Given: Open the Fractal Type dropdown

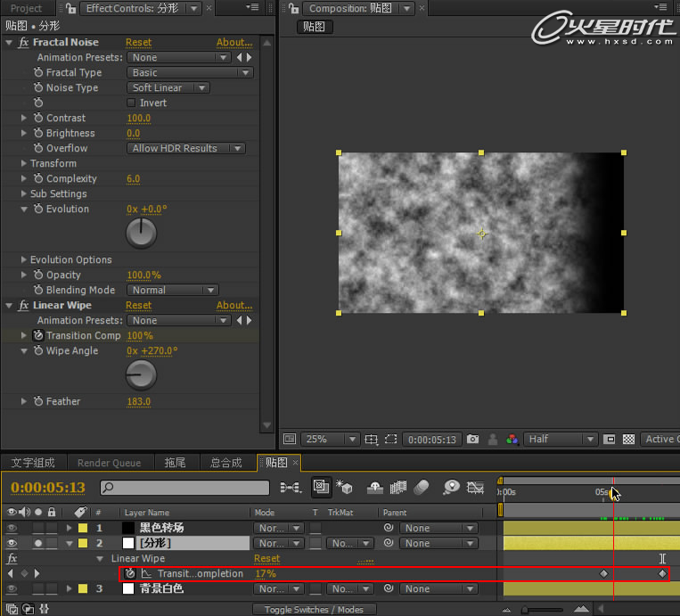Looking at the screenshot, I should coord(190,73).
